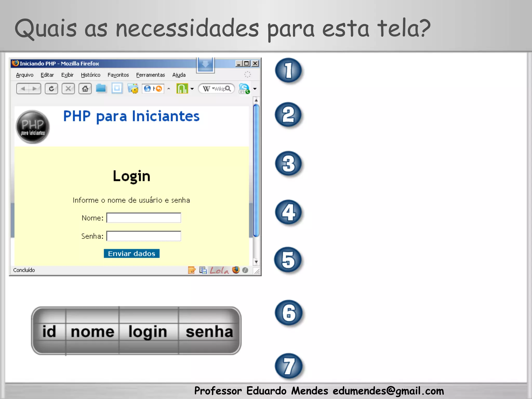Click into the Senha input field
This screenshot has height=399, width=532.
point(144,236)
